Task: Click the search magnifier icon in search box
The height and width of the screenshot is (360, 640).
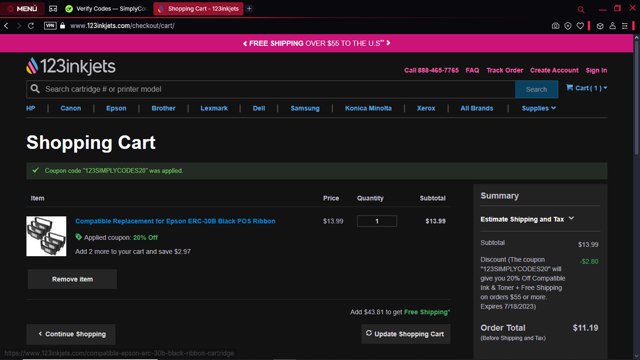Action: (35, 89)
